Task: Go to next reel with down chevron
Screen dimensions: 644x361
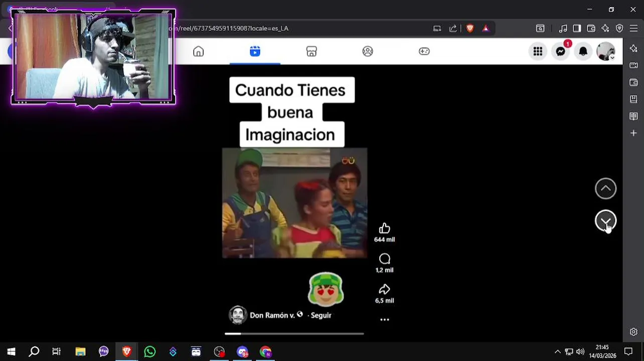Action: (605, 221)
